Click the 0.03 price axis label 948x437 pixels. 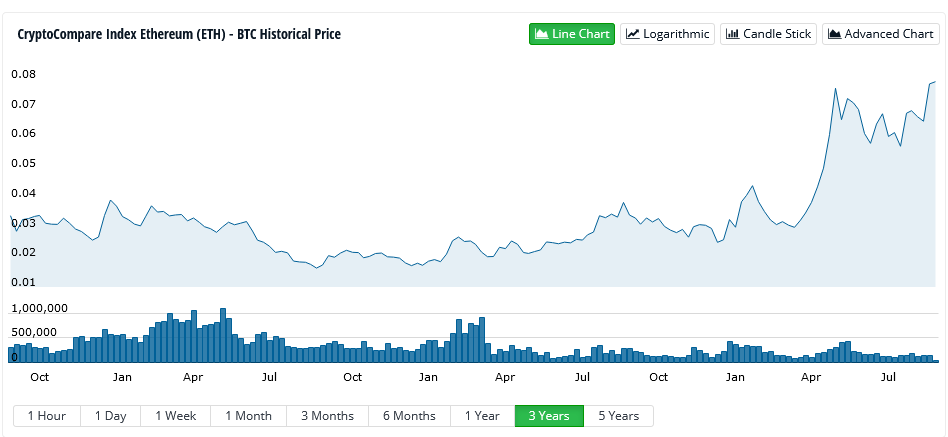click(23, 223)
